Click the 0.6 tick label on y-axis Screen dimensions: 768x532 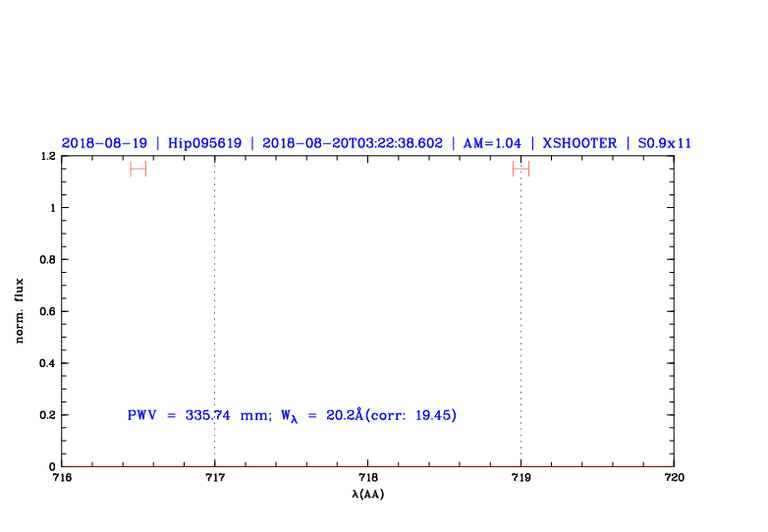[46, 311]
